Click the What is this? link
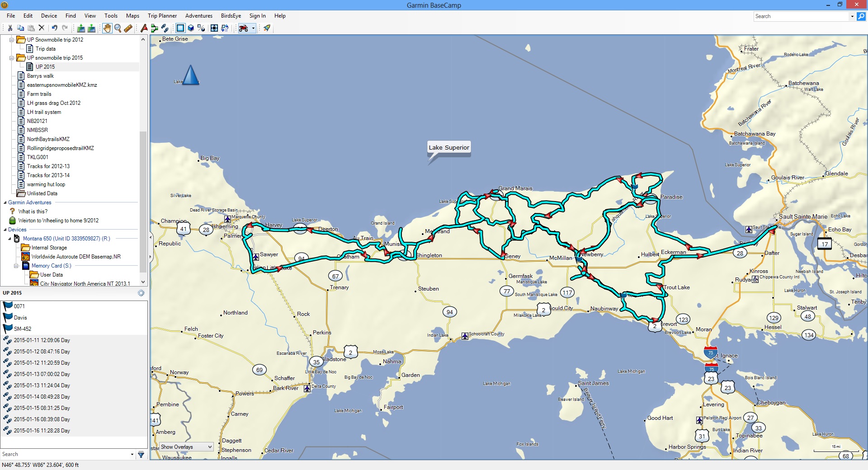Image resolution: width=868 pixels, height=470 pixels. tap(33, 211)
